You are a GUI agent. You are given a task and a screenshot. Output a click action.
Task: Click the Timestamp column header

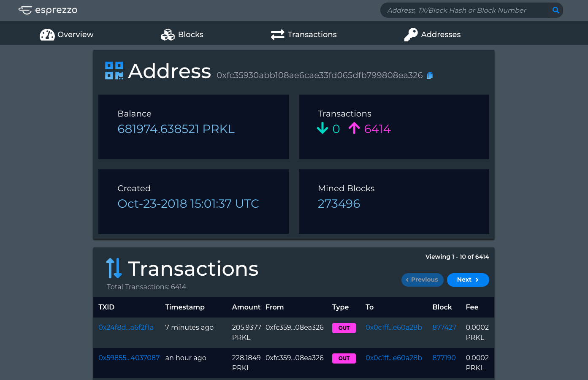point(185,307)
